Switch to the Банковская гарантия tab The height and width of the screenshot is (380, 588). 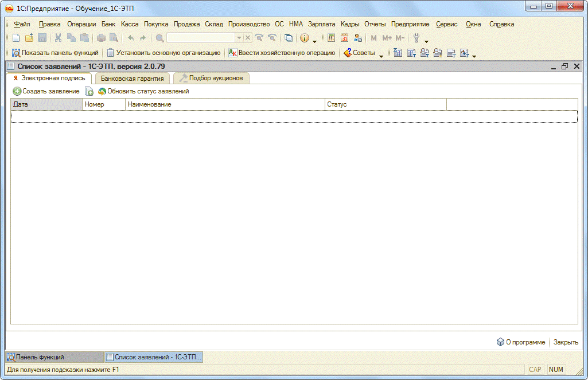click(132, 79)
